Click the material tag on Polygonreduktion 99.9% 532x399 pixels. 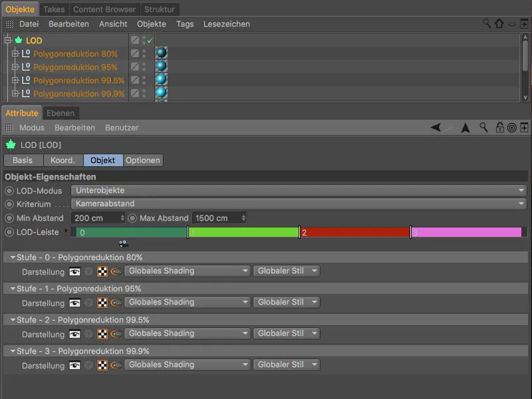161,92
